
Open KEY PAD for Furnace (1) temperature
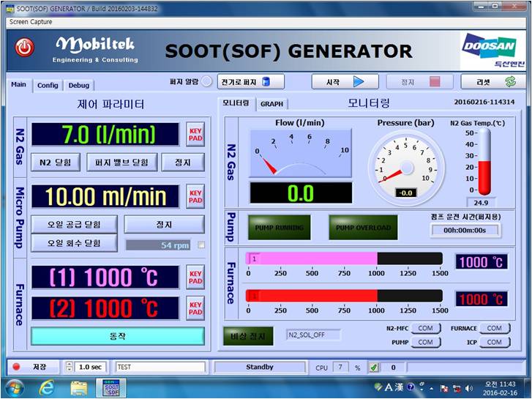click(195, 277)
